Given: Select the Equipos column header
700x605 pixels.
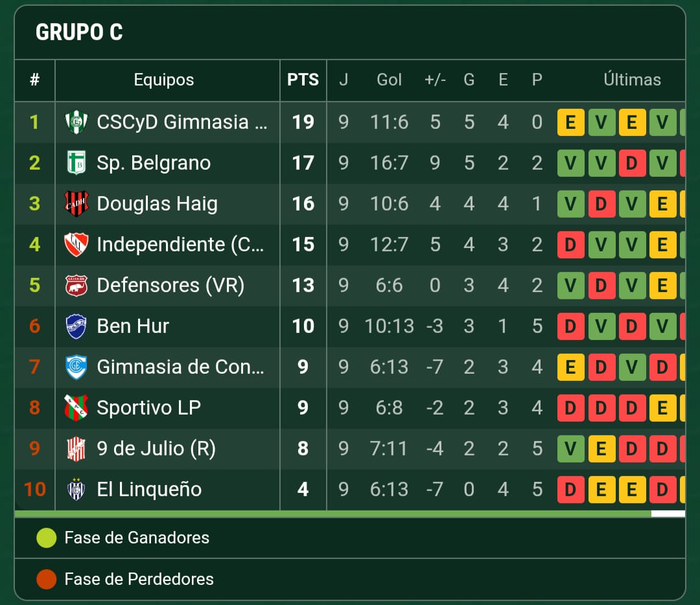Looking at the screenshot, I should (x=163, y=80).
